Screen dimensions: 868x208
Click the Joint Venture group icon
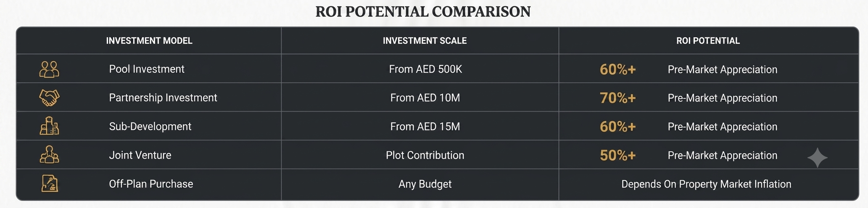[49, 155]
